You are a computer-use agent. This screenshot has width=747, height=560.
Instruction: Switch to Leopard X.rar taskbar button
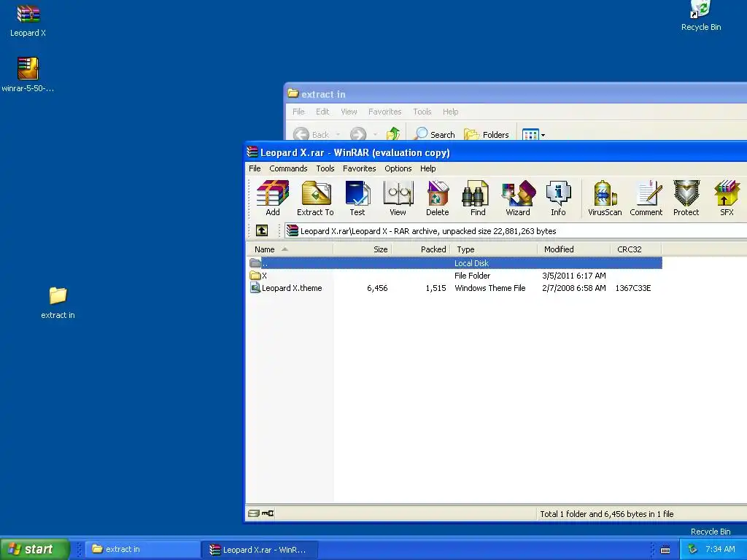pos(260,550)
